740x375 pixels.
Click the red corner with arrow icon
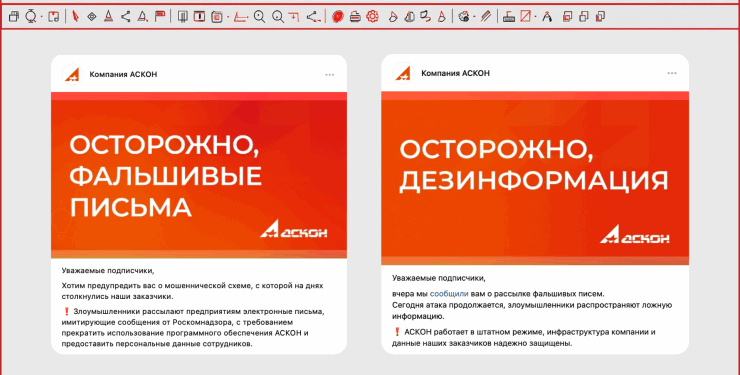coord(294,17)
